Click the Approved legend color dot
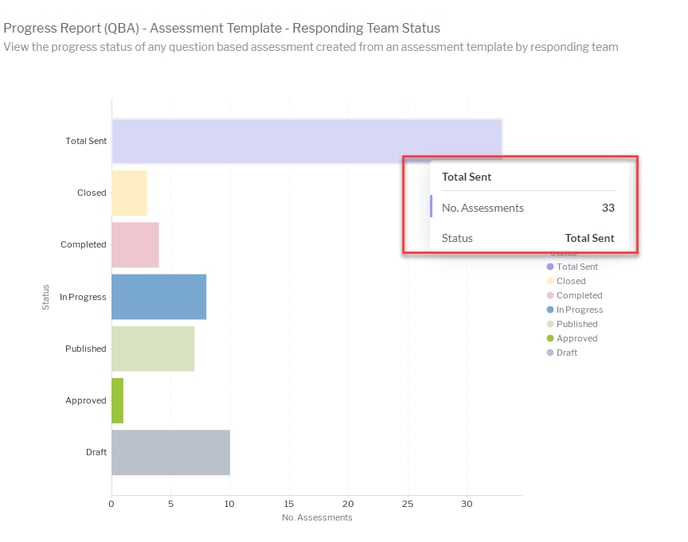688x542 pixels. (550, 338)
